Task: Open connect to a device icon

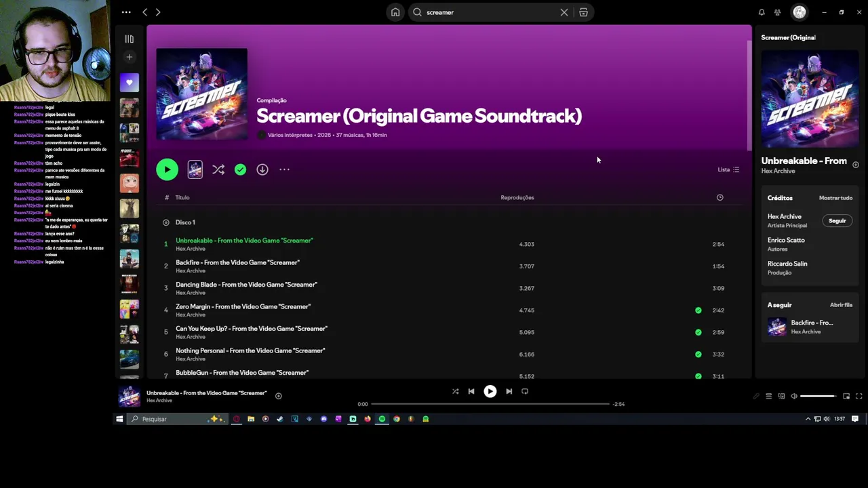Action: (x=781, y=396)
